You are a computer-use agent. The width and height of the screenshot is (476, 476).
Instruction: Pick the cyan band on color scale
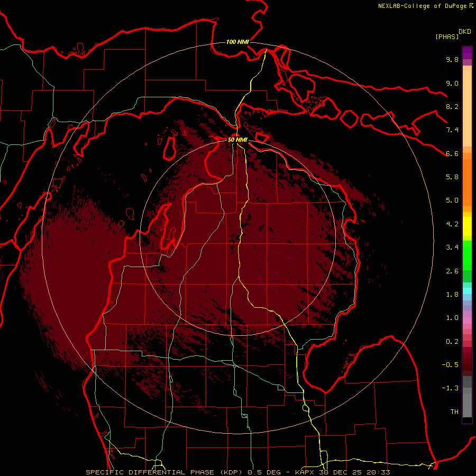click(467, 291)
